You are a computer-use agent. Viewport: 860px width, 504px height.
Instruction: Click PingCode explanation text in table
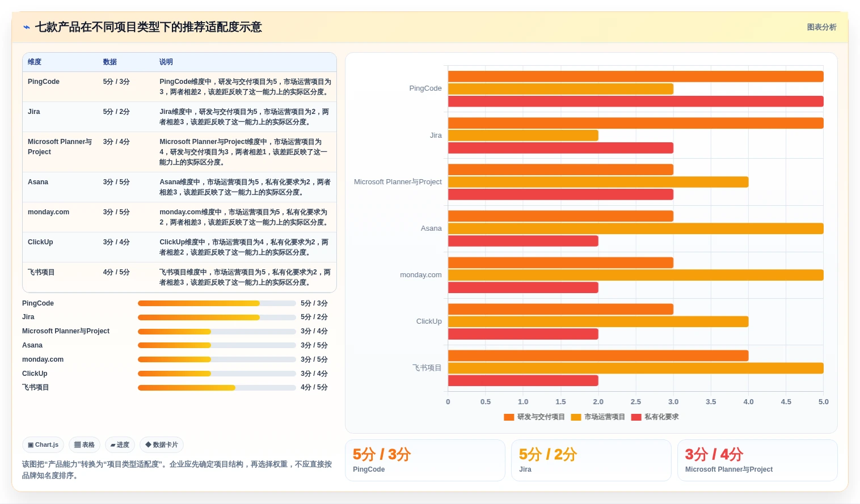245,87
